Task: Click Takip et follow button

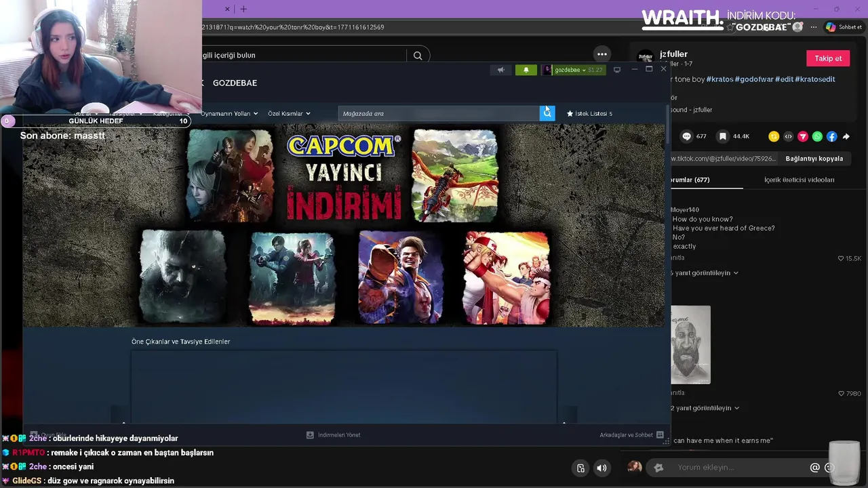Action: (828, 58)
